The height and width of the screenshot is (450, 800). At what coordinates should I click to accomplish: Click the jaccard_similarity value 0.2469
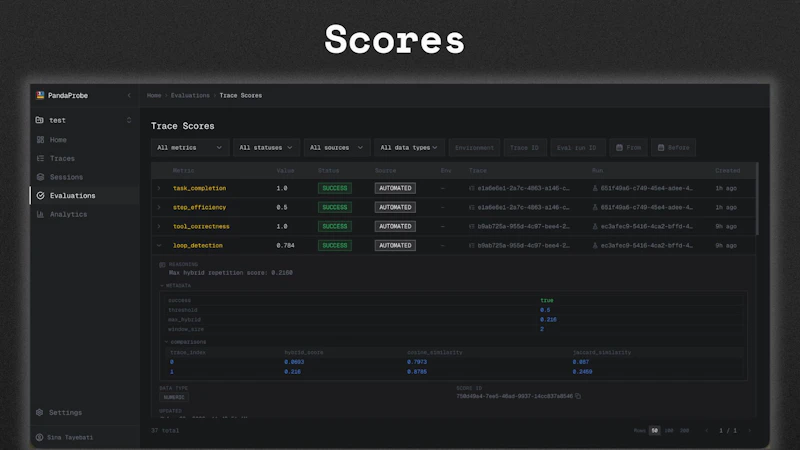pos(582,372)
